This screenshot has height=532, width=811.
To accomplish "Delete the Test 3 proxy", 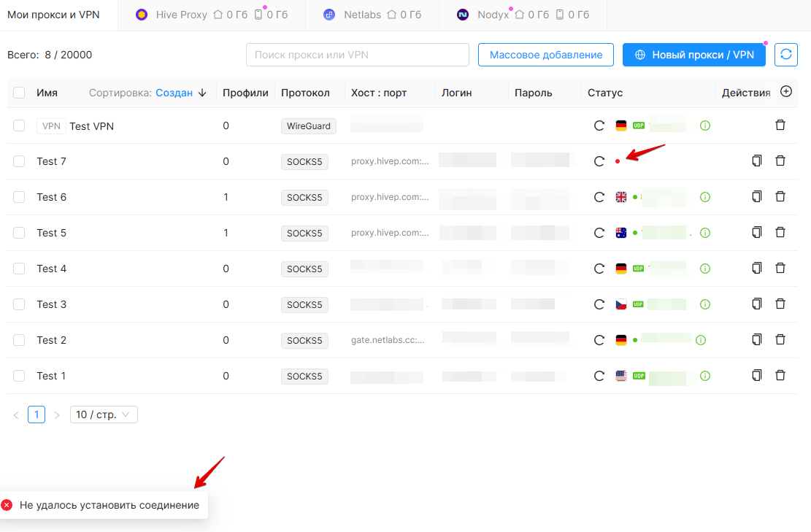I will tap(780, 304).
